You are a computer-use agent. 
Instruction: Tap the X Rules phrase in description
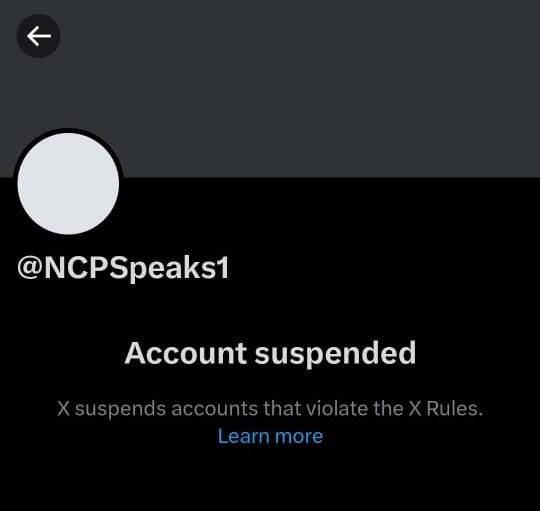click(446, 409)
